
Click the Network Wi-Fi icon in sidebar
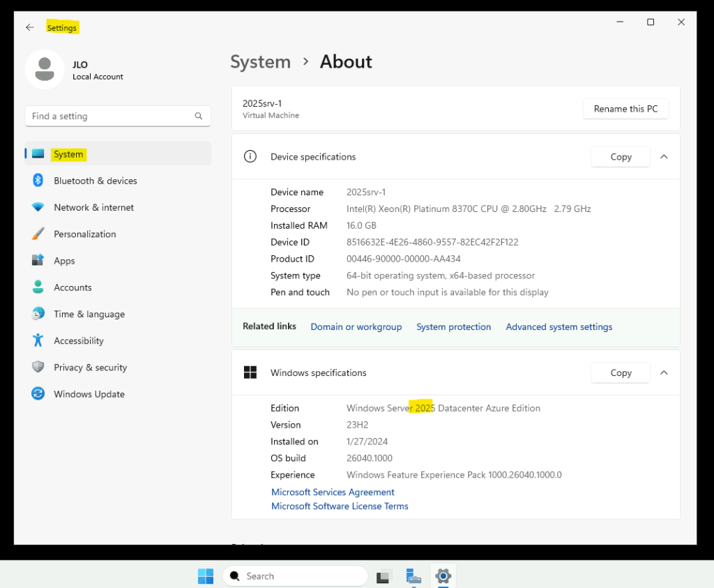pos(38,206)
